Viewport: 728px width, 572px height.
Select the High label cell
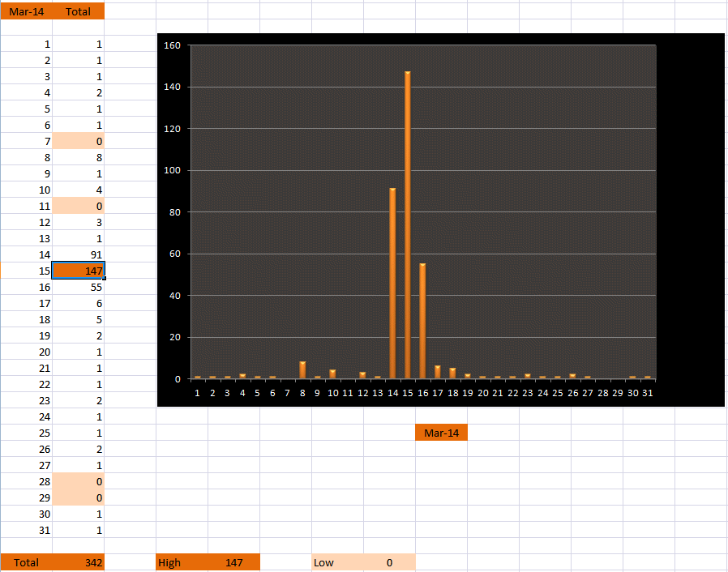coord(182,562)
